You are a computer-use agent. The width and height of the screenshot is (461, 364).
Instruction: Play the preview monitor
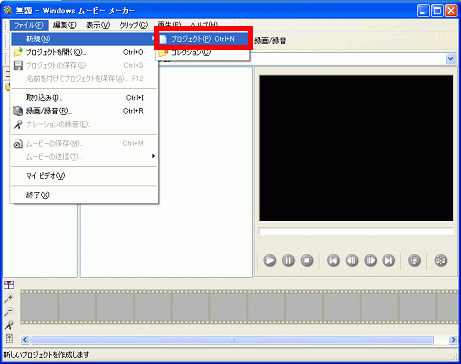[x=270, y=260]
